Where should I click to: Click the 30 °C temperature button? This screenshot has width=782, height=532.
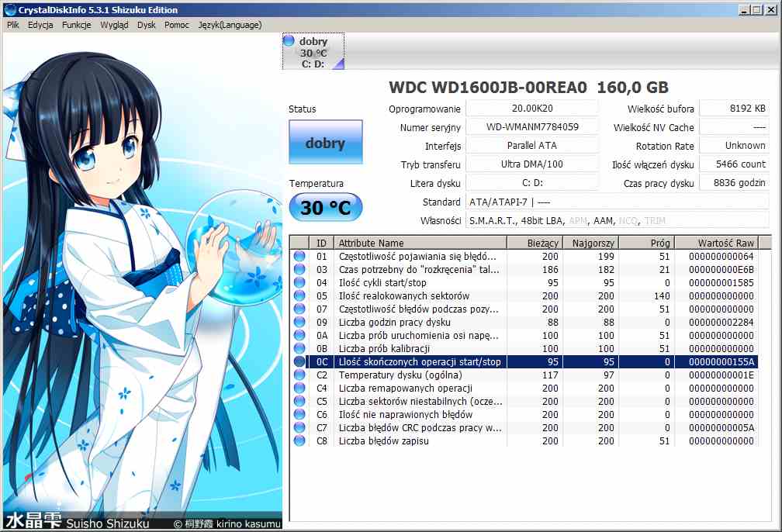[x=326, y=207]
